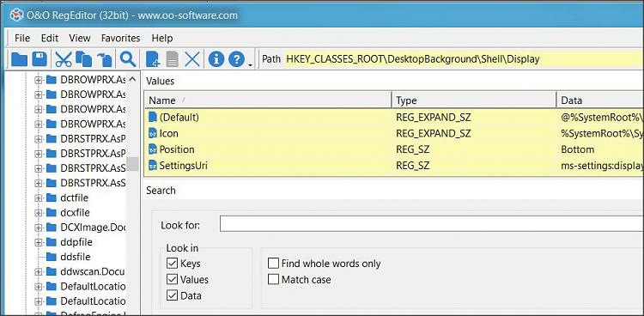
Task: Click the info circle icon
Action: (216, 59)
